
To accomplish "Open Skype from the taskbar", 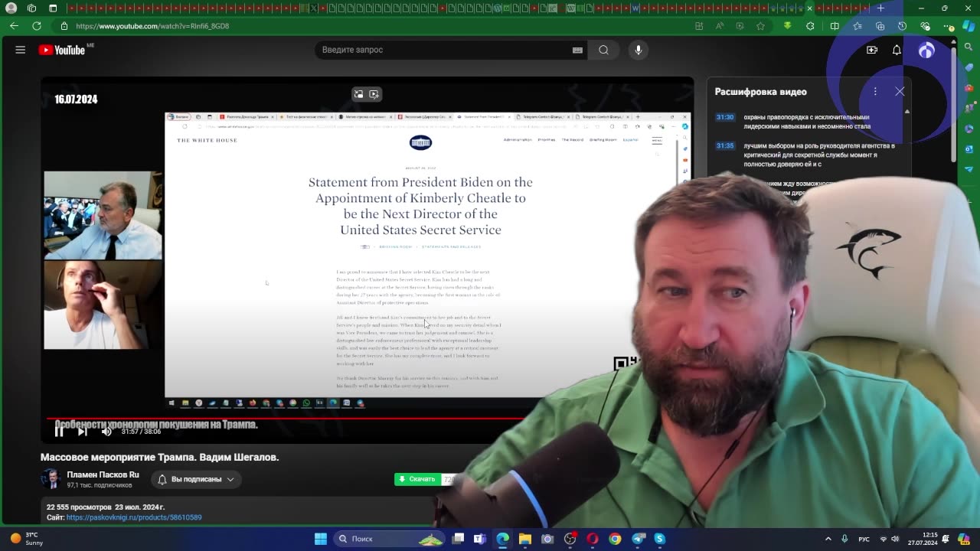I will [x=660, y=539].
